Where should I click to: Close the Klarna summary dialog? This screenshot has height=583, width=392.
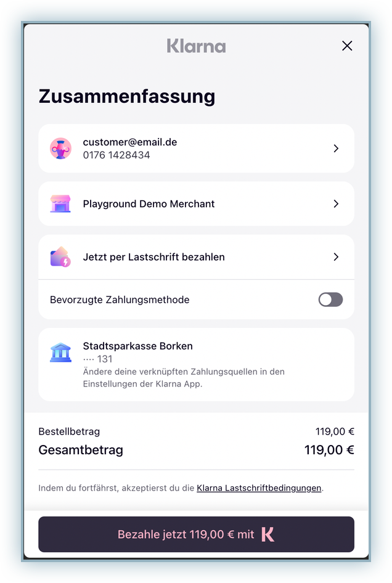(x=347, y=46)
